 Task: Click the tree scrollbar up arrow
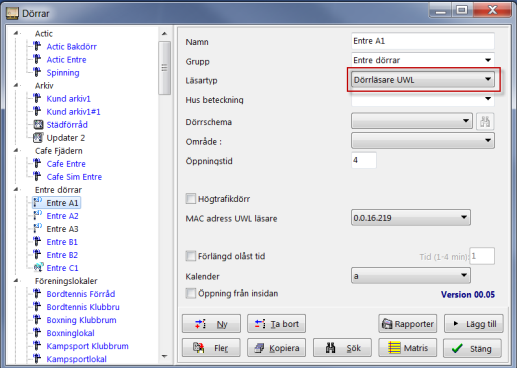point(164,33)
